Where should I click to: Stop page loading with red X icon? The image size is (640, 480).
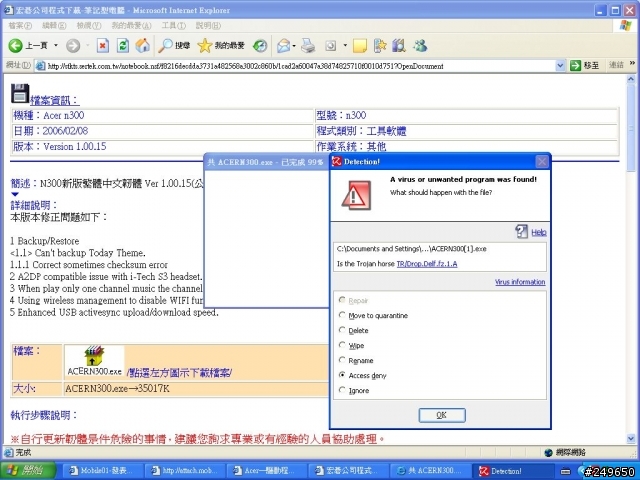103,45
